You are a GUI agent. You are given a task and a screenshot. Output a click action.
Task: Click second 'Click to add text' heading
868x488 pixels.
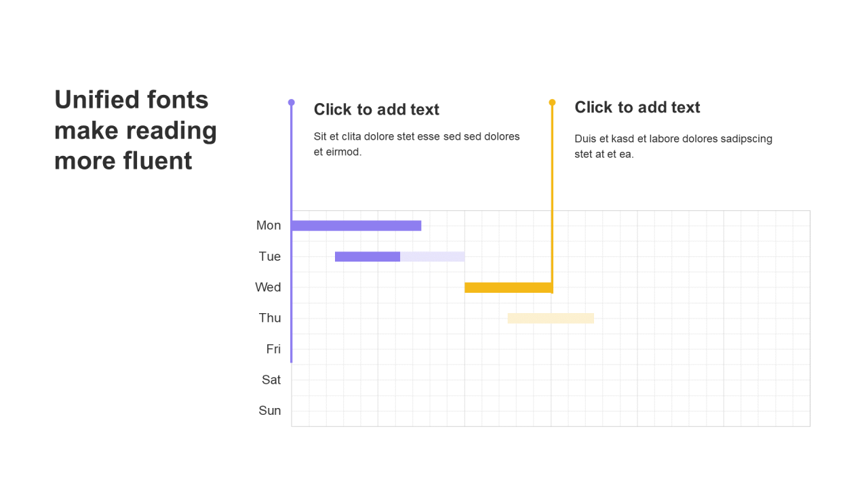click(x=637, y=107)
